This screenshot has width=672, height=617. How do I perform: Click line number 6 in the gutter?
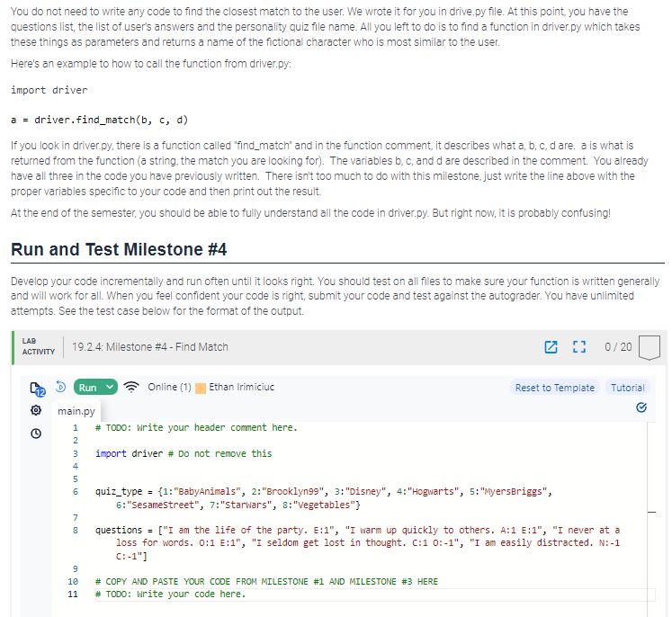coord(76,492)
